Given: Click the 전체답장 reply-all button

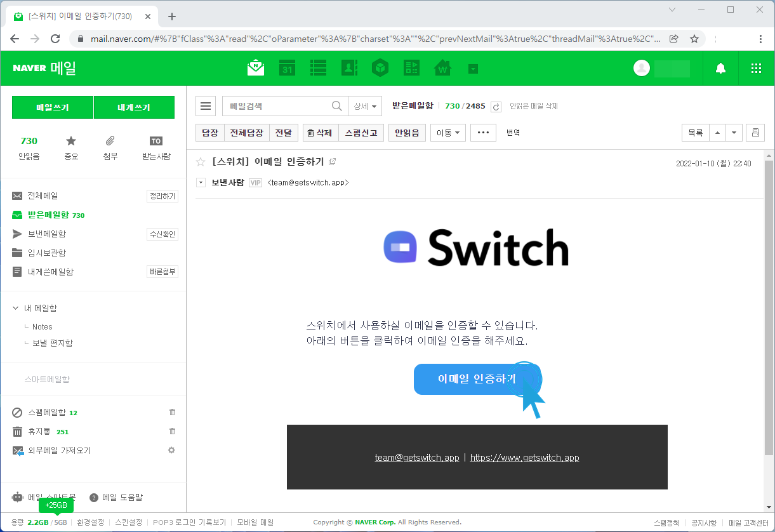Looking at the screenshot, I should pos(246,133).
